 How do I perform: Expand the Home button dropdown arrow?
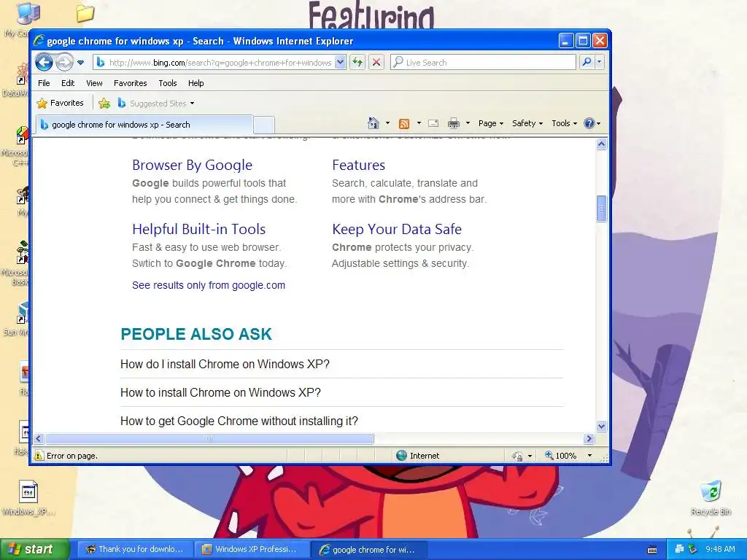coord(387,123)
